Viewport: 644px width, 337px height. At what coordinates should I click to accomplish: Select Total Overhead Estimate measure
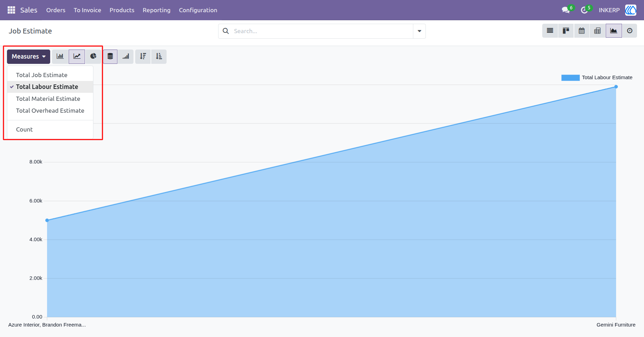[50, 111]
